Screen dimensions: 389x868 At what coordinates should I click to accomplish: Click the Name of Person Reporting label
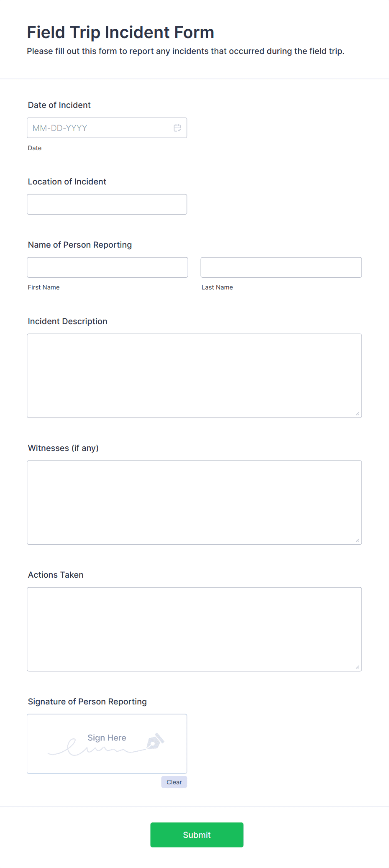click(80, 244)
